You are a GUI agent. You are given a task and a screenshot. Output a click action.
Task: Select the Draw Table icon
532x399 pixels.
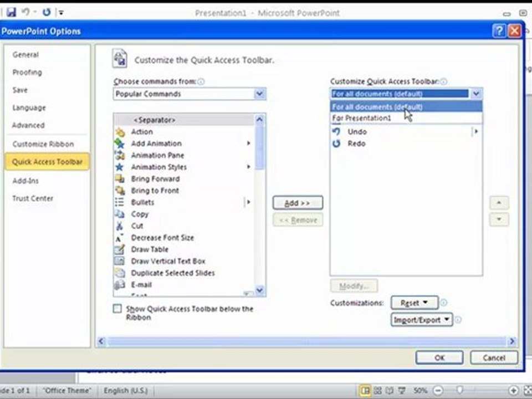coord(120,249)
